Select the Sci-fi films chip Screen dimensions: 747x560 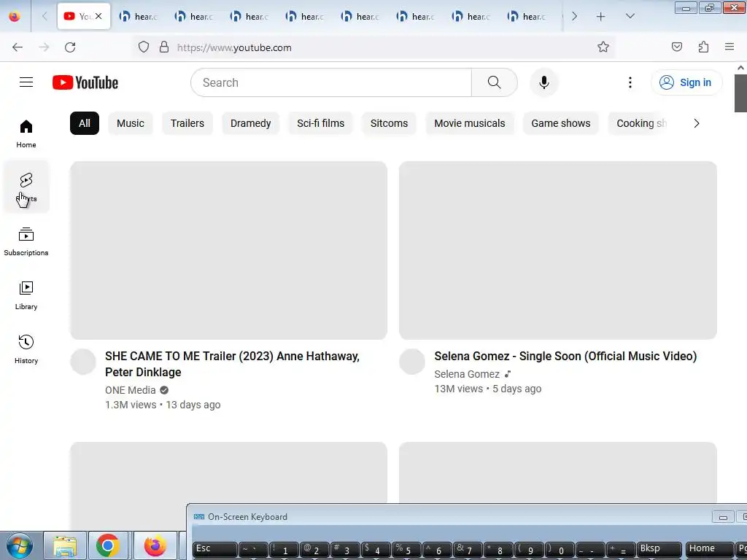(321, 123)
